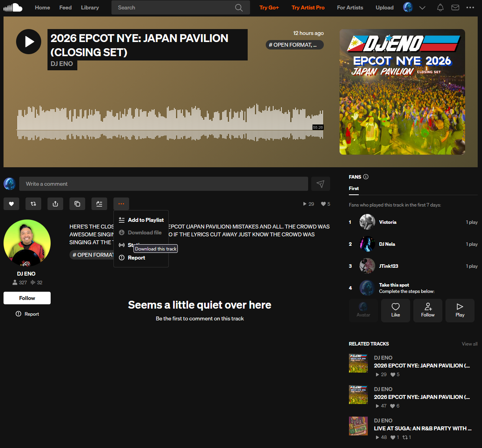The height and width of the screenshot is (448, 482).
Task: Click the Play step button in Fans
Action: [460, 311]
